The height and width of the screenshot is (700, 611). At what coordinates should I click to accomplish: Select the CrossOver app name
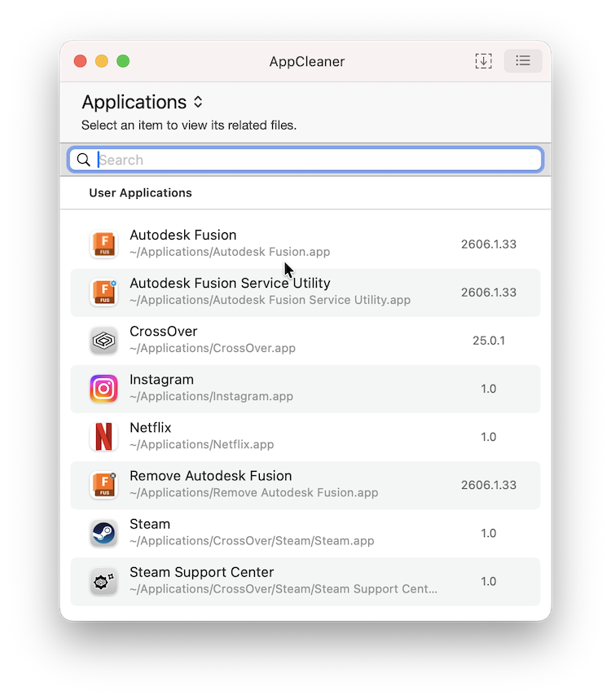coord(164,331)
